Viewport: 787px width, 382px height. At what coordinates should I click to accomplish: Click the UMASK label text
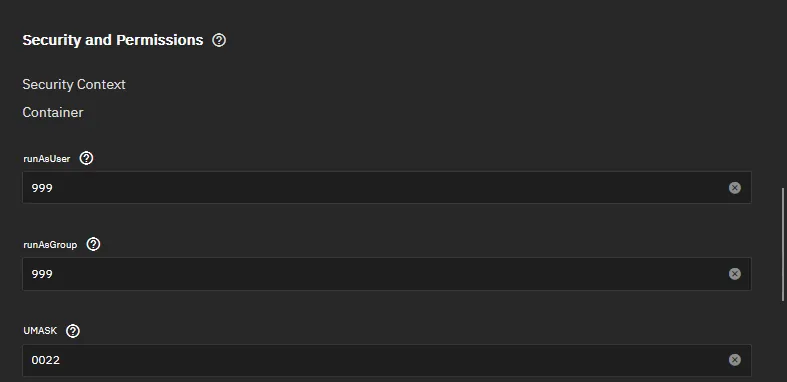click(x=40, y=331)
